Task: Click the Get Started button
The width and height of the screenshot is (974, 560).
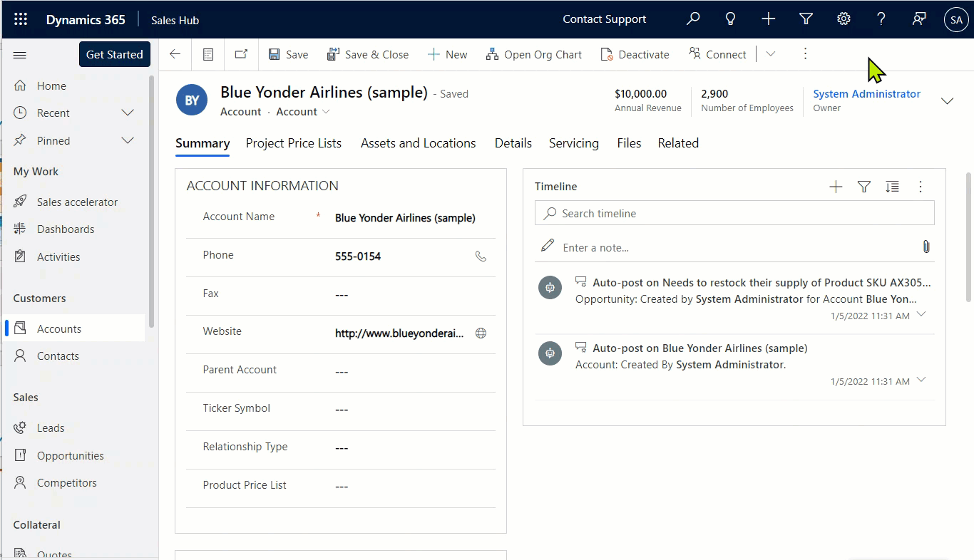Action: tap(114, 54)
